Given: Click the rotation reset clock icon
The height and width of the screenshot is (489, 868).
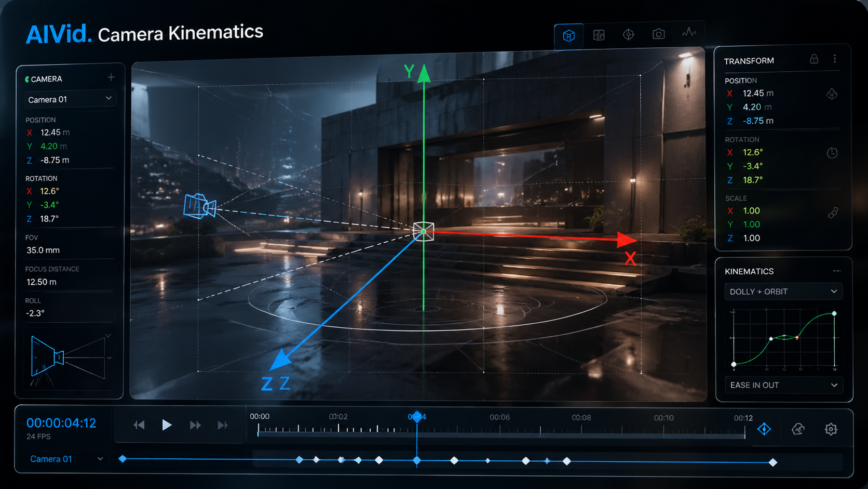Looking at the screenshot, I should pyautogui.click(x=832, y=153).
